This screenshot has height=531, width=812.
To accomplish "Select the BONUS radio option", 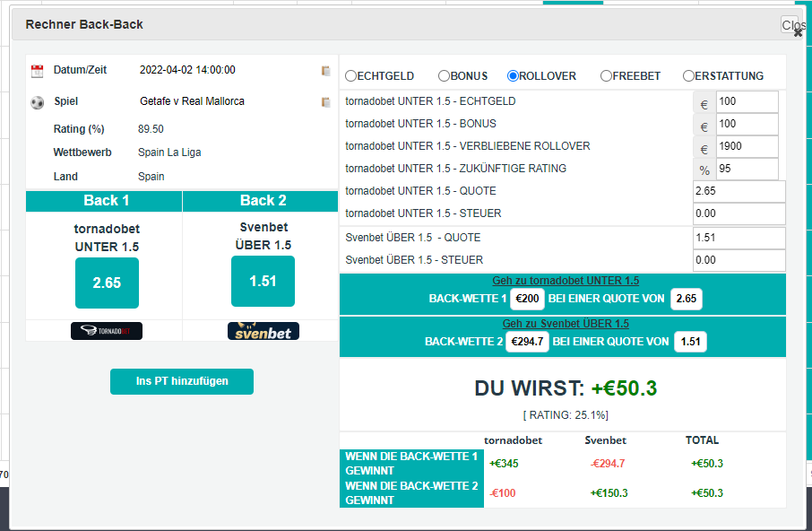I will pyautogui.click(x=444, y=76).
